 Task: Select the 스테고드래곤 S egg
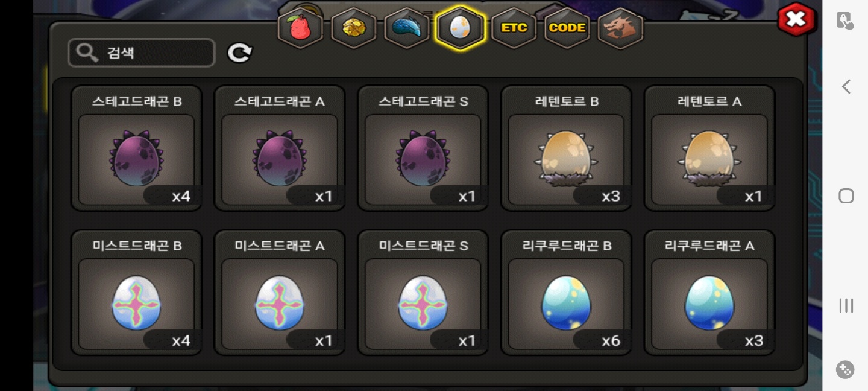tap(423, 148)
